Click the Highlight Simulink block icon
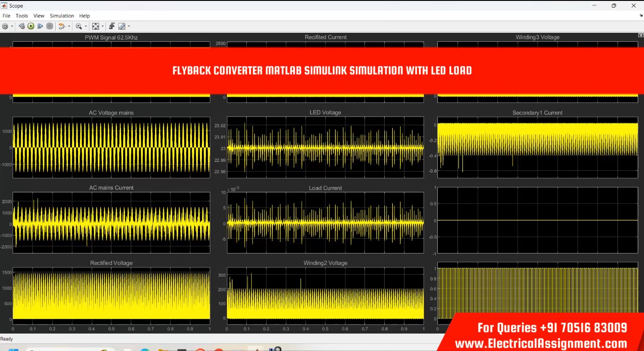The image size is (644, 351). [62, 27]
